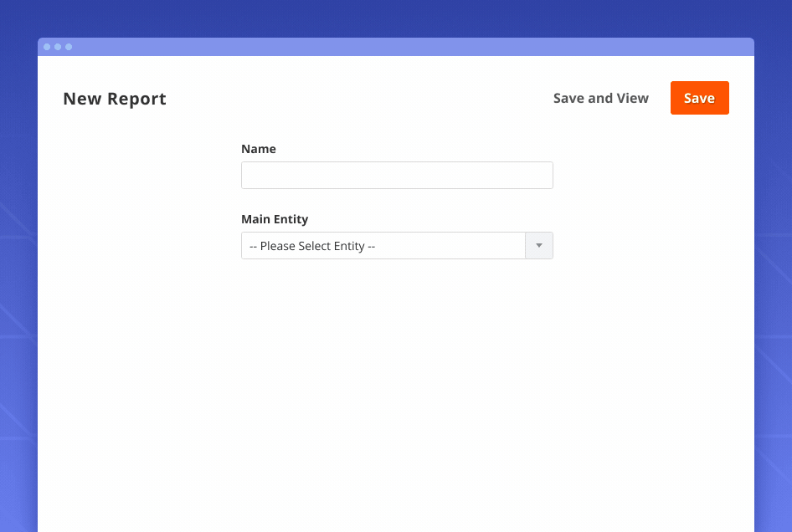
Task: Click Save and View
Action: click(x=600, y=98)
